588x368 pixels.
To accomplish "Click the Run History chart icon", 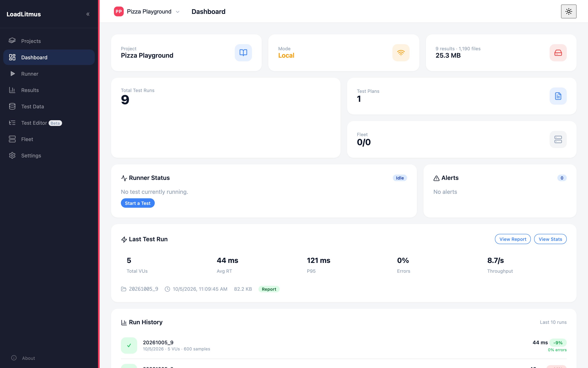I will click(124, 322).
